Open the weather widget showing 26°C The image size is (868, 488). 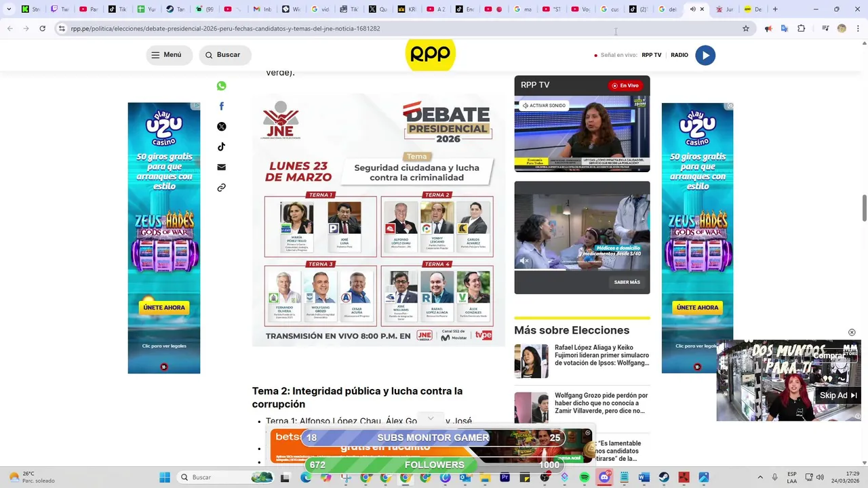(31, 477)
